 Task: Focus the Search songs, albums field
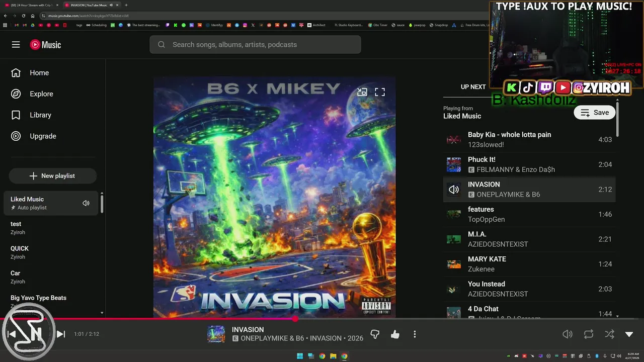(255, 45)
